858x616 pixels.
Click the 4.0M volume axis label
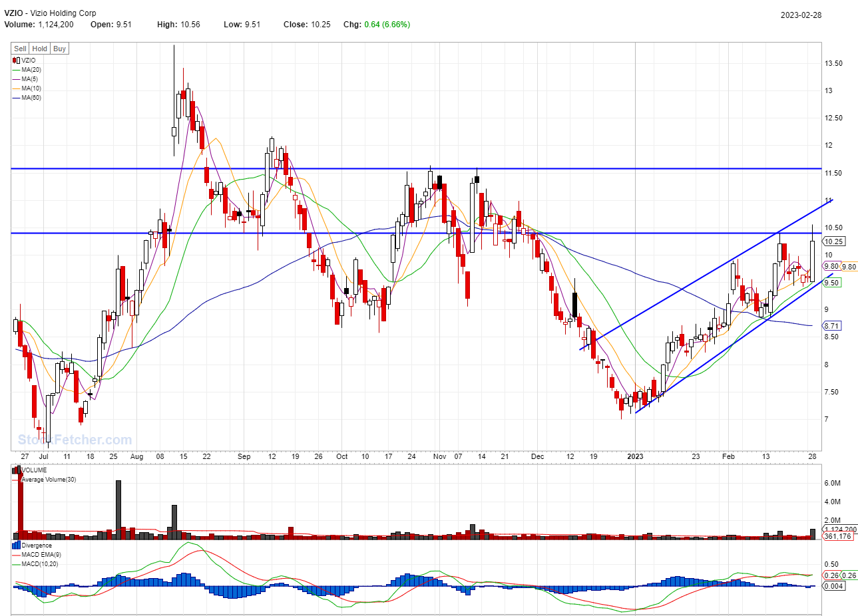point(832,502)
